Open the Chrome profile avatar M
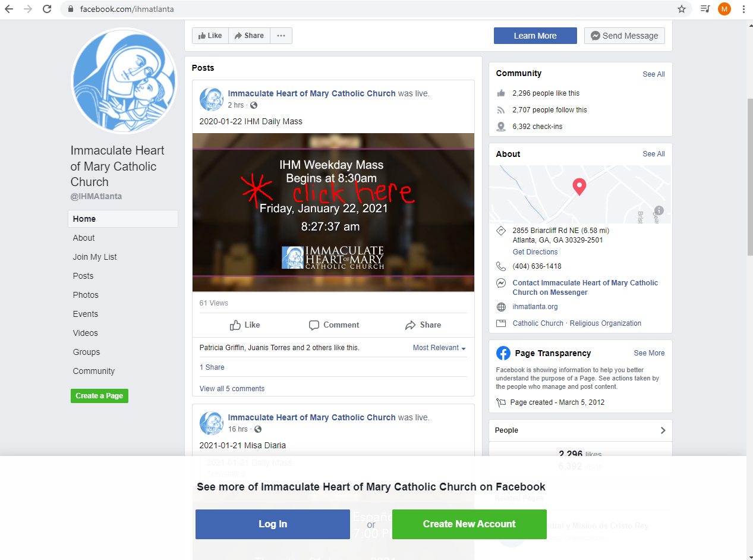The height and width of the screenshot is (560, 753). tap(724, 9)
